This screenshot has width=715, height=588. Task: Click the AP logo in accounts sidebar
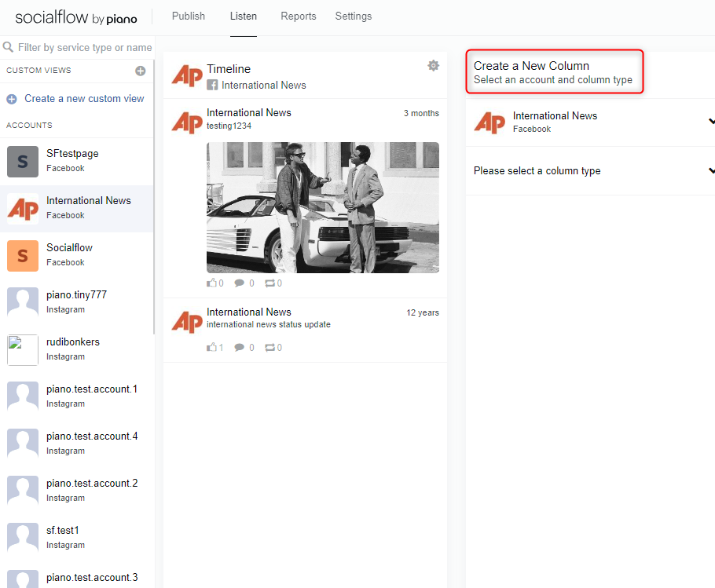[x=23, y=209]
